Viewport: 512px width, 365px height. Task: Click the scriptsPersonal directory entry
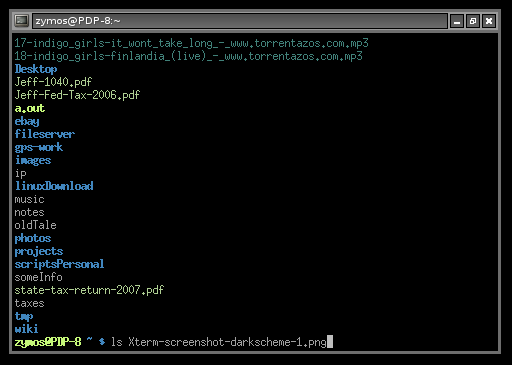point(59,264)
